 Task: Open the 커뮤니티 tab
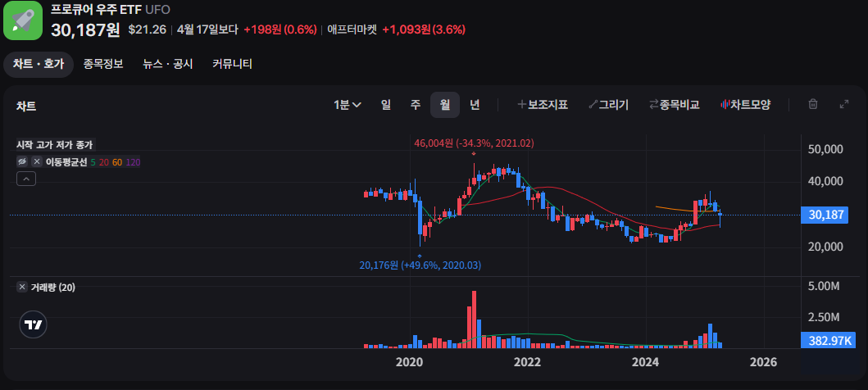(233, 64)
